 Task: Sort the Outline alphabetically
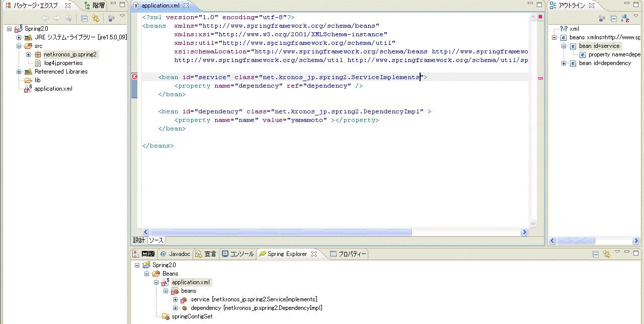click(625, 18)
